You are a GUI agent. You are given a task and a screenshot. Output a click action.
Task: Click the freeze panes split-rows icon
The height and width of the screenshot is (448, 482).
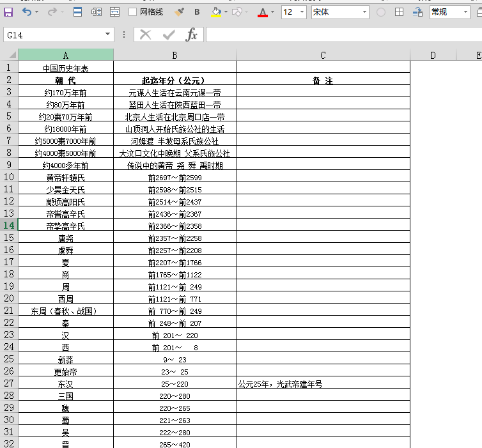77,12
